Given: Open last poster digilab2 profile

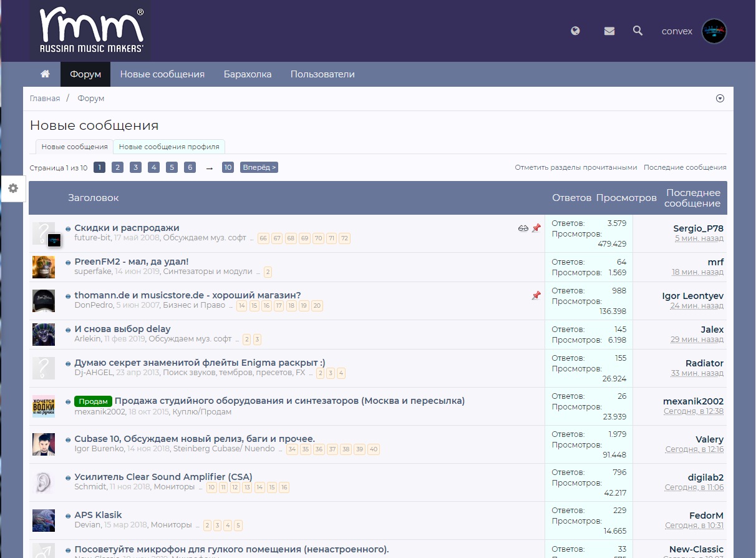Looking at the screenshot, I should tap(705, 477).
